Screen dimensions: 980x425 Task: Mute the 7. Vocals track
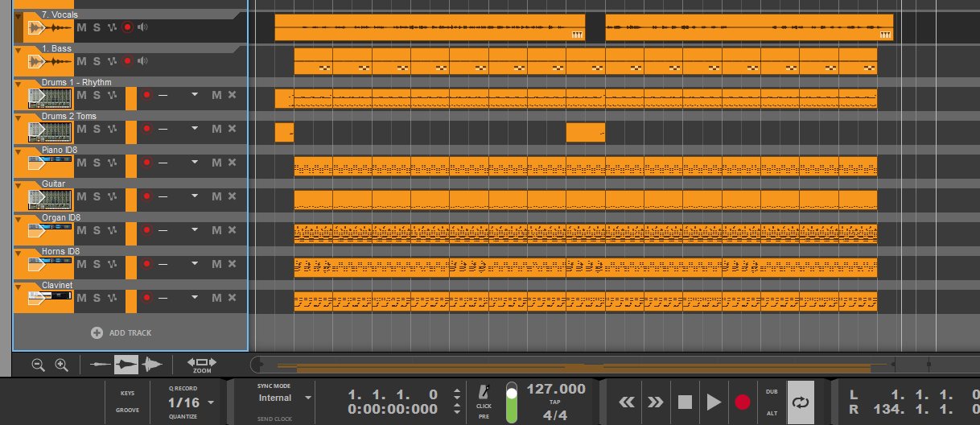[81, 27]
